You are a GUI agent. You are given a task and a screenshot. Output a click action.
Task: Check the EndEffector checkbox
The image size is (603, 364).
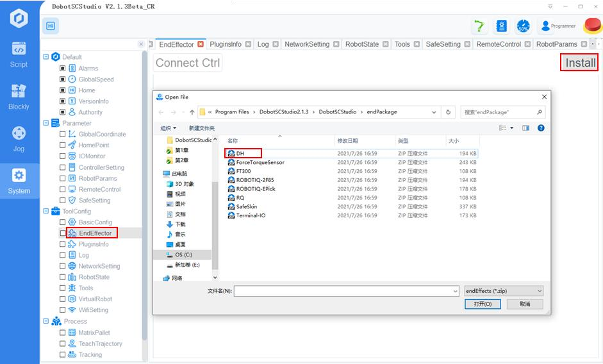tap(62, 233)
